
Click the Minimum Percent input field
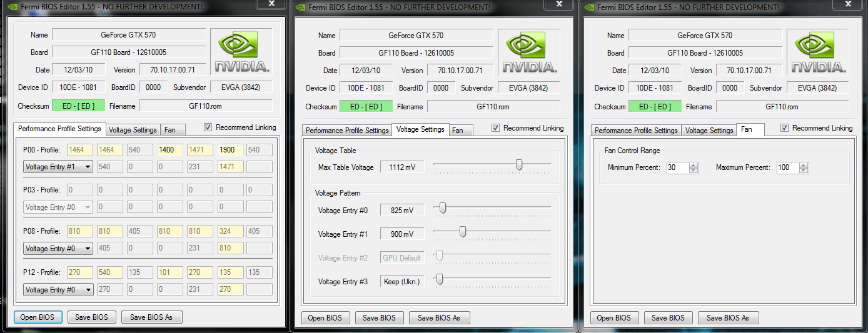point(678,168)
